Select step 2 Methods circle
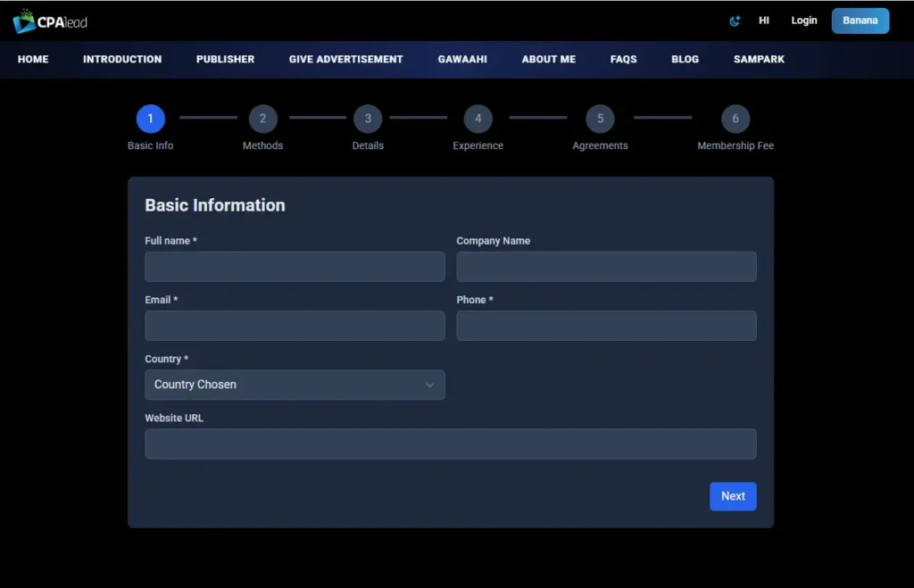914x588 pixels. point(263,119)
